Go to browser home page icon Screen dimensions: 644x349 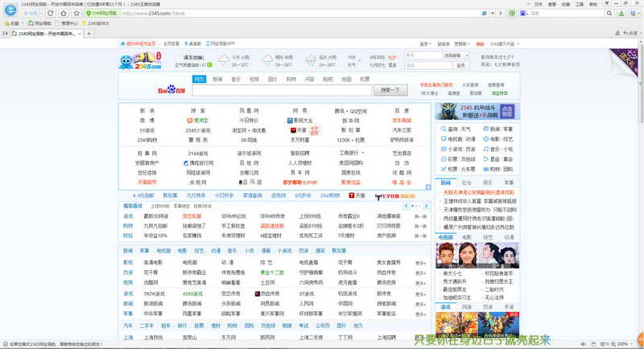click(64, 13)
